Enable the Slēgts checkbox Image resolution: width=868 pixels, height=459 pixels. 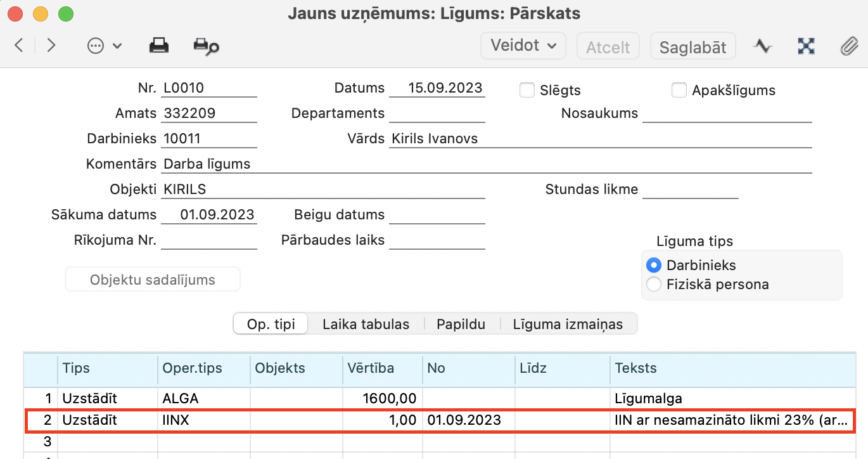click(527, 90)
